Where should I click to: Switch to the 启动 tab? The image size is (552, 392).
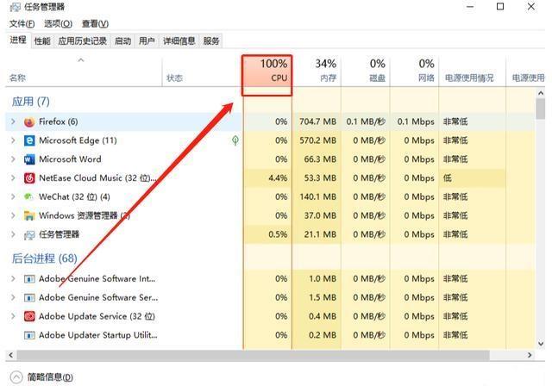pyautogui.click(x=122, y=41)
